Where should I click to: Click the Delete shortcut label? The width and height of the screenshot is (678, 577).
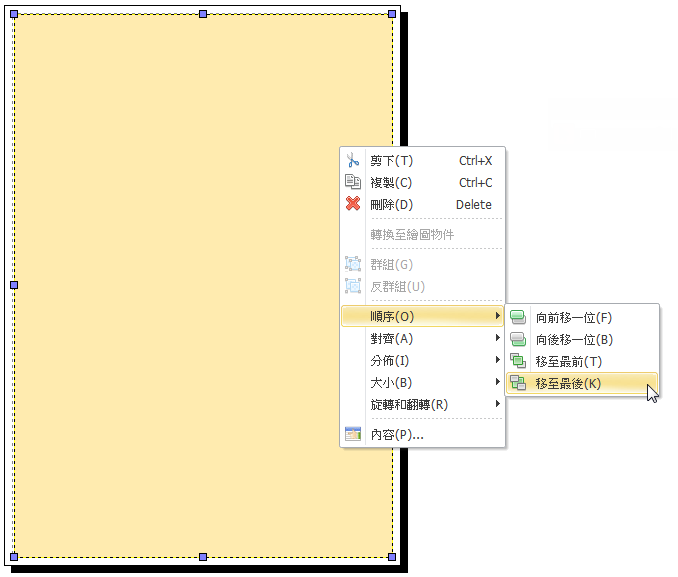[473, 204]
